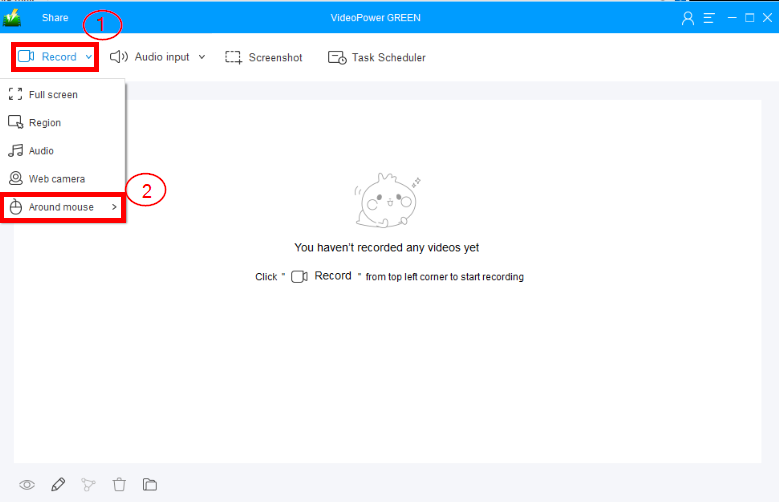Choose Full screen recording mode
Image resolution: width=779 pixels, height=502 pixels.
coord(63,94)
